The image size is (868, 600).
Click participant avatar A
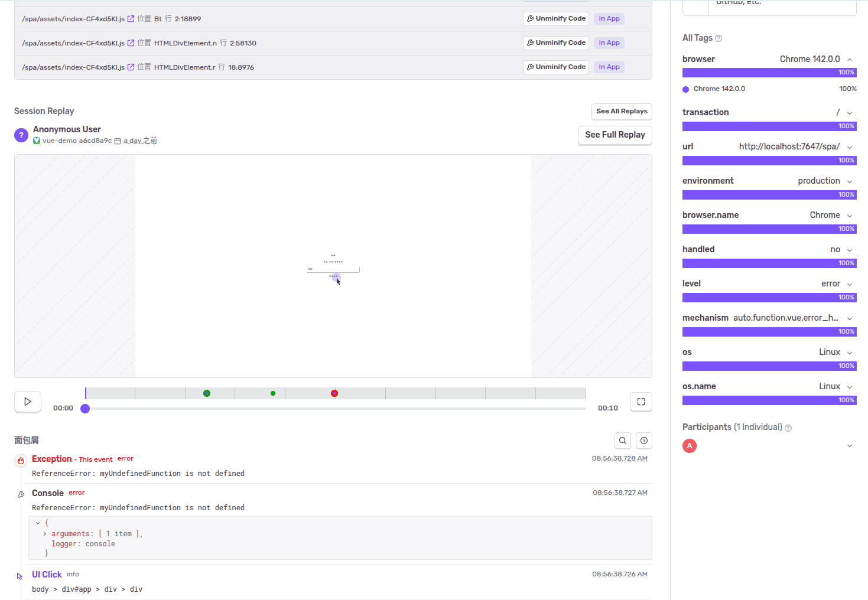tap(690, 446)
